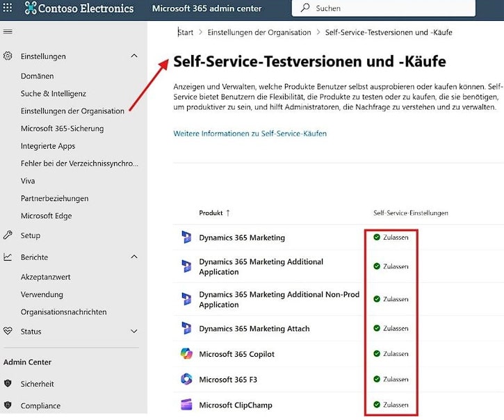Collapse the Berichte section chevron
This screenshot has height=420, width=504.
pyautogui.click(x=134, y=257)
